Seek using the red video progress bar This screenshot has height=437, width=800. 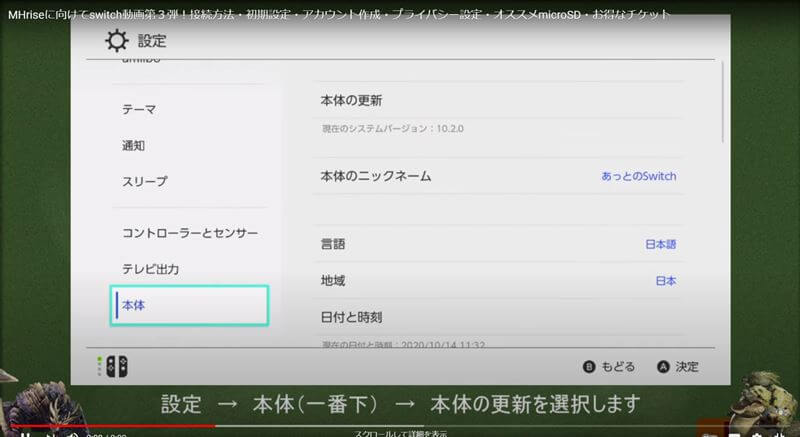tap(112, 426)
